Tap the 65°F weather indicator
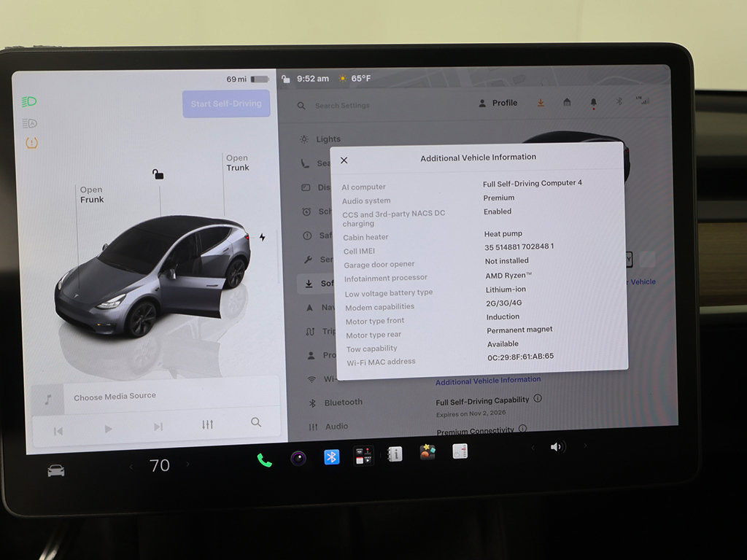Screen dimensions: 747x560 [355, 78]
